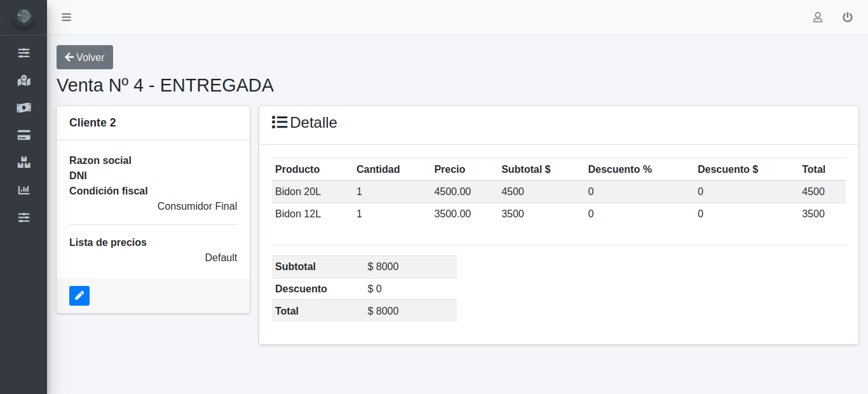868x394 pixels.
Task: Toggle the sidebar with the hamburger menu
Action: click(66, 17)
